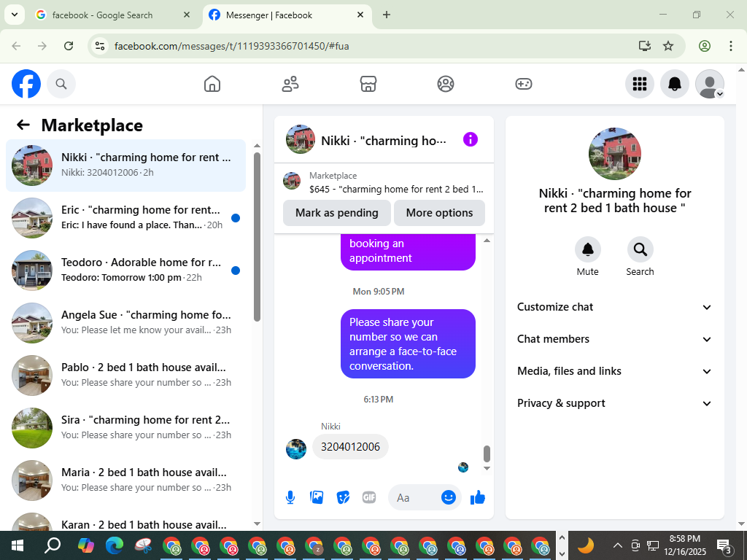Open Maria 2 bed 1 bath conversation
The image size is (747, 560).
pyautogui.click(x=125, y=480)
